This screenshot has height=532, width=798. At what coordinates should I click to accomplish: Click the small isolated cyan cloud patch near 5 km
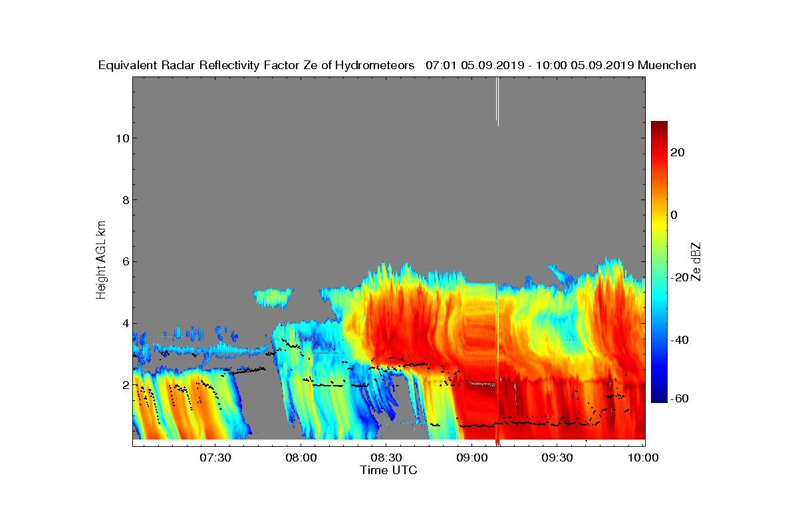pyautogui.click(x=272, y=297)
